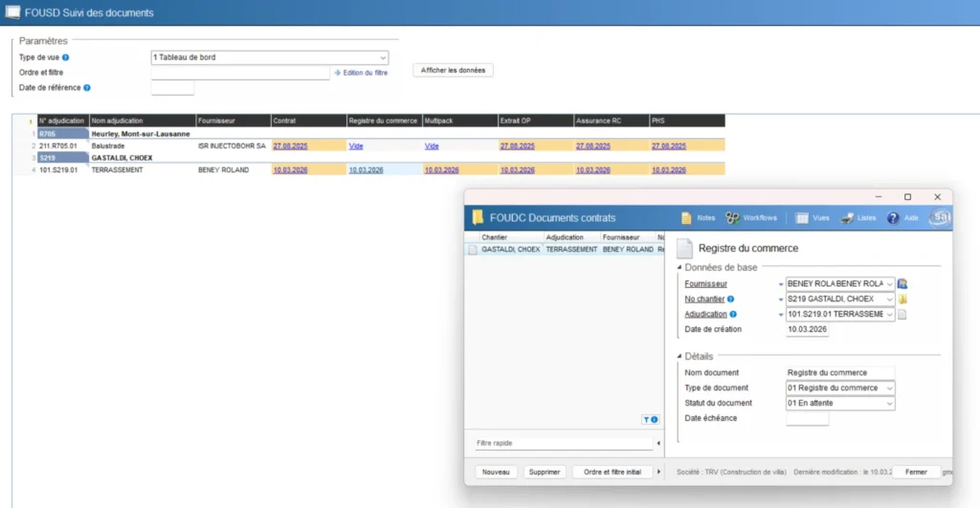
Task: Open Adjudication 101.S219.01 dropdown
Action: 889,315
